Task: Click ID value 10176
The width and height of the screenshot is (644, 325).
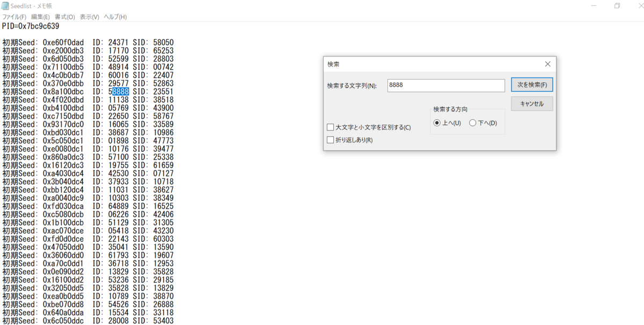Action: (119, 149)
